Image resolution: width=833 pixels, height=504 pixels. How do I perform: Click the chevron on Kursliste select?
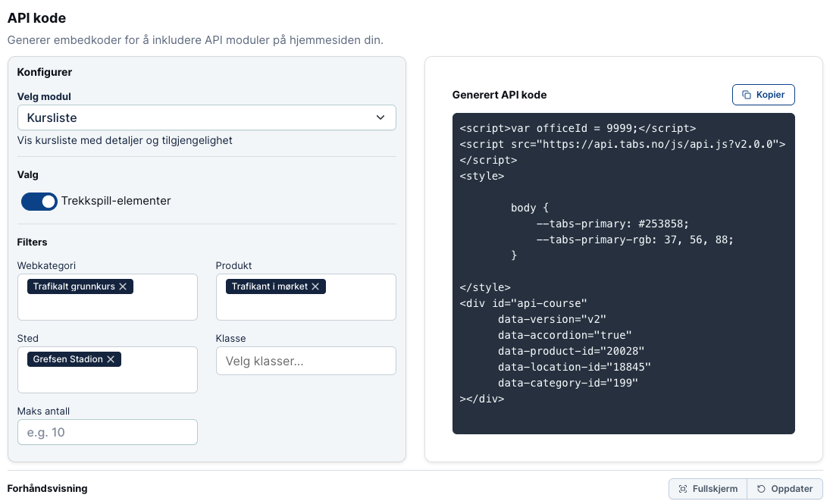[x=380, y=117]
